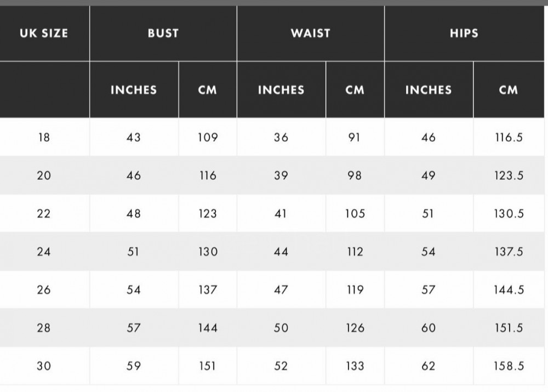
Task: Click waist inches value 47 cell
Action: [x=281, y=289]
